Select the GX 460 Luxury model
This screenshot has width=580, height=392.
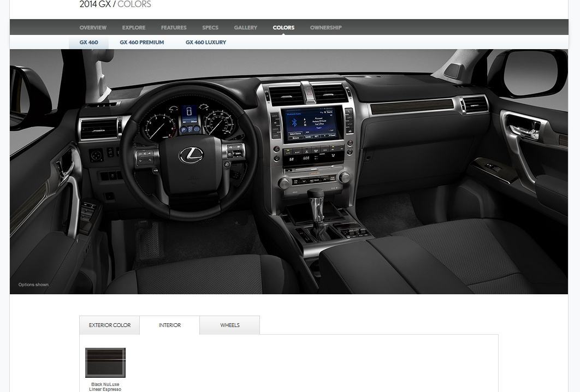click(x=206, y=42)
